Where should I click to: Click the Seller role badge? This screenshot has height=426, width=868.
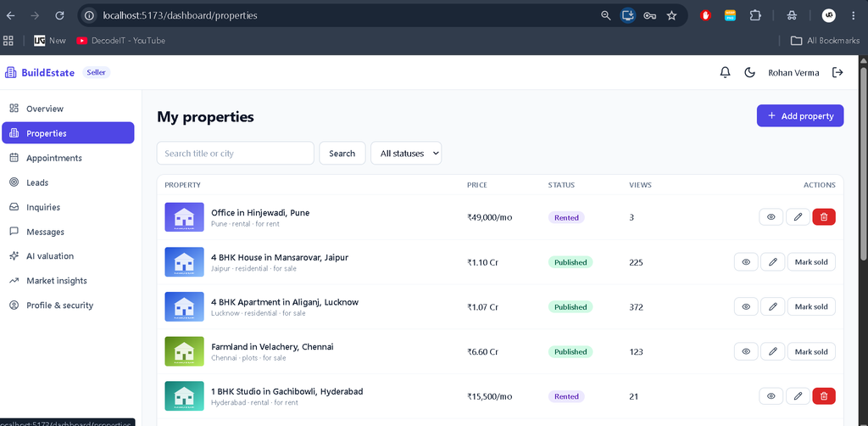(97, 73)
